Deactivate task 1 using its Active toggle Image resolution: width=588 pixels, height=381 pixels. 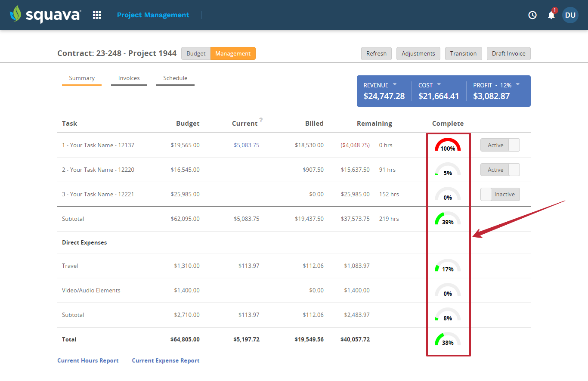500,145
